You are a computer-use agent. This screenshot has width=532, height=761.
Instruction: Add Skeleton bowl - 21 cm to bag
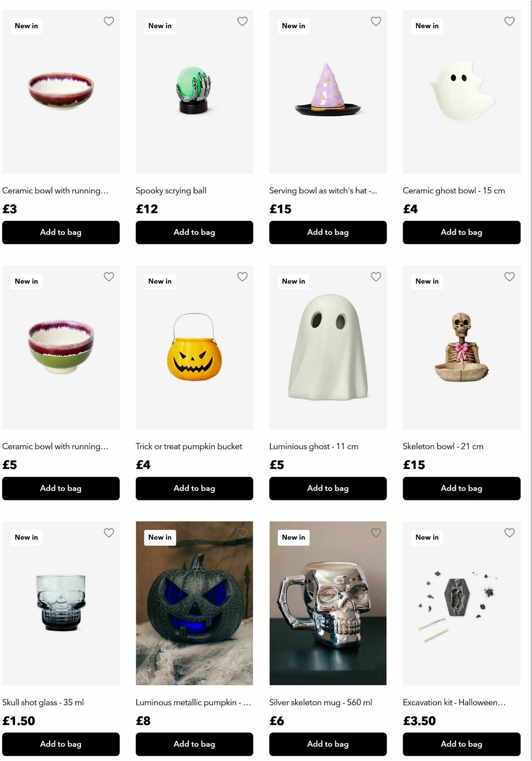(462, 489)
